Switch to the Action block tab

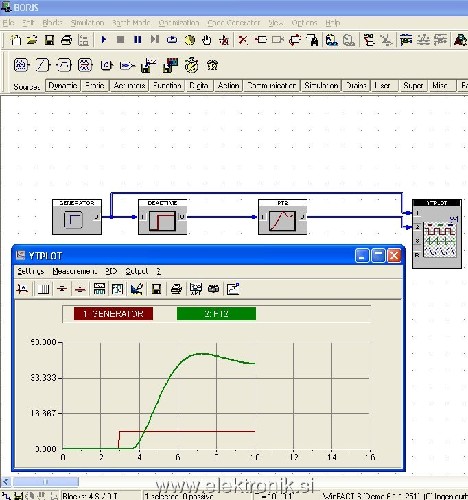[x=229, y=86]
